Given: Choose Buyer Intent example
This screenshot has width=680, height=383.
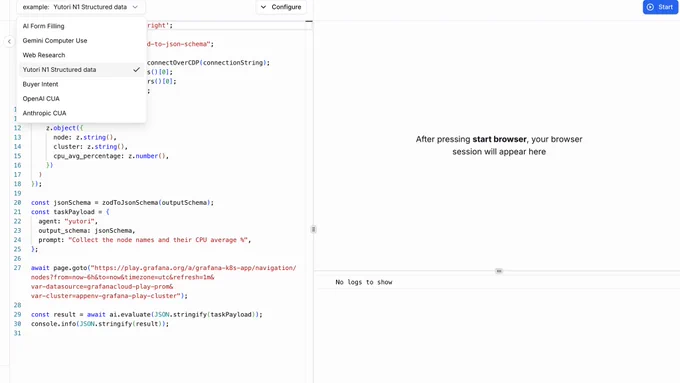Looking at the screenshot, I should [x=40, y=84].
